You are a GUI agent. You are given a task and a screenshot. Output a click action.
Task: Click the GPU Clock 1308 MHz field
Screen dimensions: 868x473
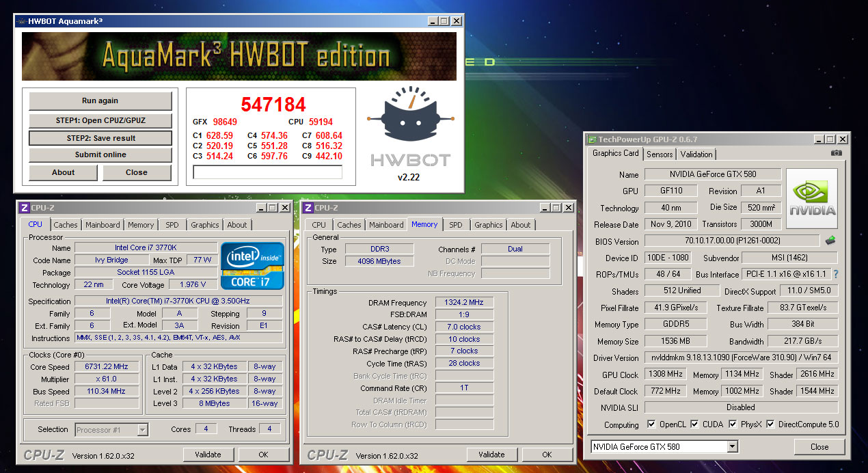click(x=665, y=375)
